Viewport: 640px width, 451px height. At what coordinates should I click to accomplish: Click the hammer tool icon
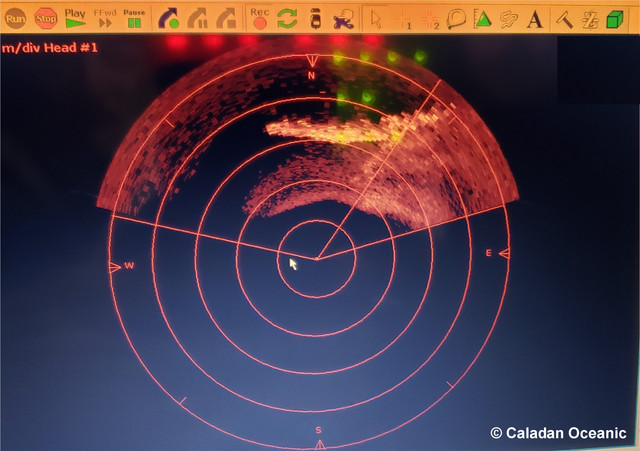click(564, 19)
